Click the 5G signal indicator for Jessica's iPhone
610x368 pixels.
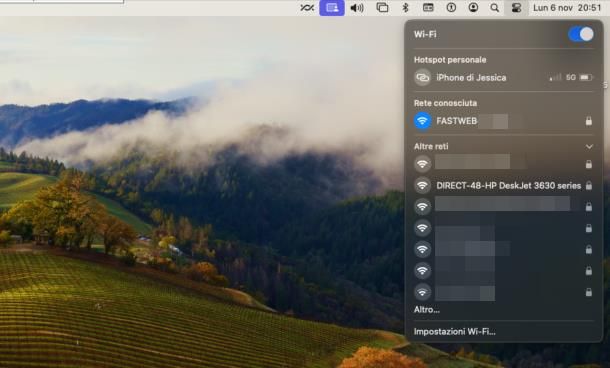point(571,77)
